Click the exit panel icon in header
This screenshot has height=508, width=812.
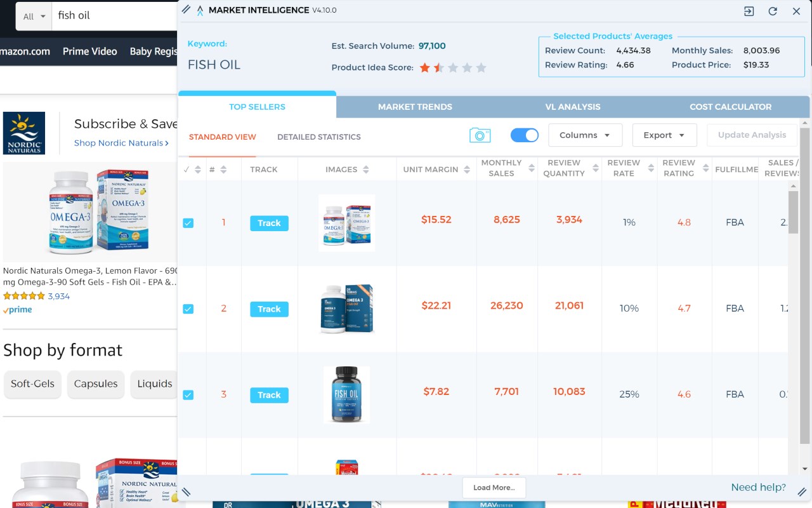point(749,11)
